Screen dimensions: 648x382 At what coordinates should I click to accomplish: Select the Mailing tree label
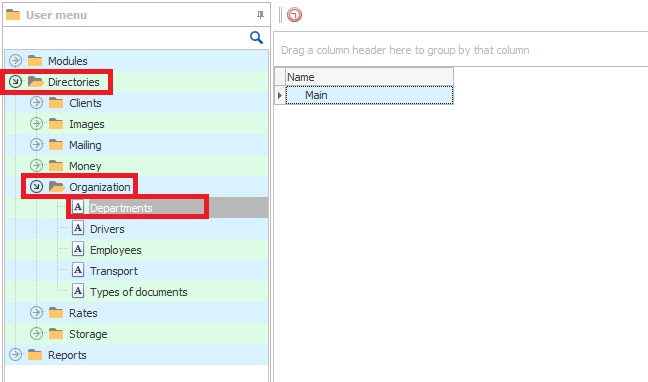85,145
